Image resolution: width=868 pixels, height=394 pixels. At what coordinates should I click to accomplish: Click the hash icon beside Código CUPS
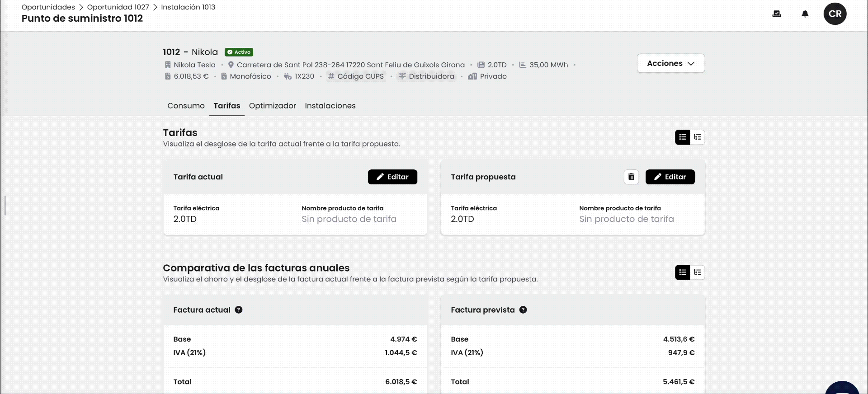tap(331, 76)
